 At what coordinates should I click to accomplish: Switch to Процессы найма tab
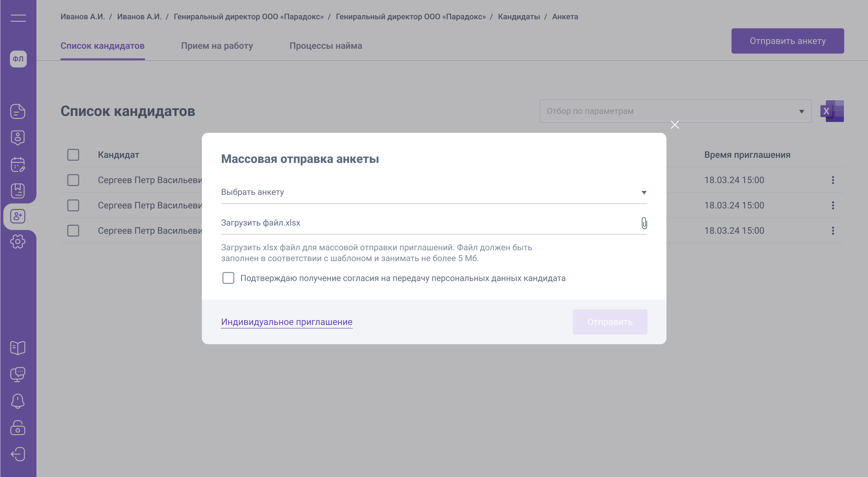tap(325, 46)
